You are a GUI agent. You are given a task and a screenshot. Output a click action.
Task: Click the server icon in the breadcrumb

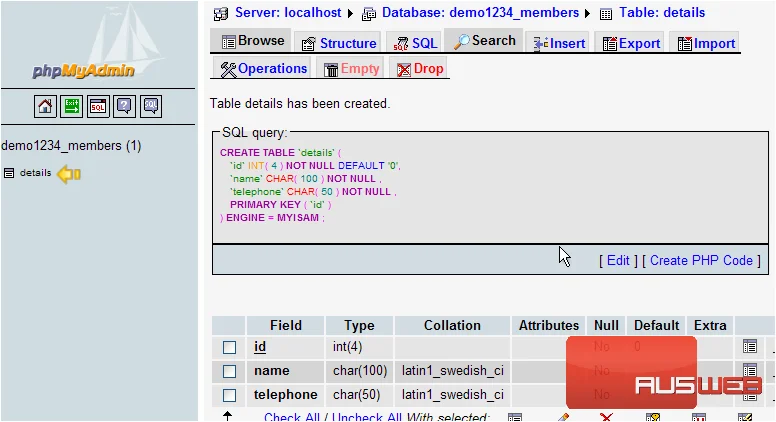(x=221, y=14)
